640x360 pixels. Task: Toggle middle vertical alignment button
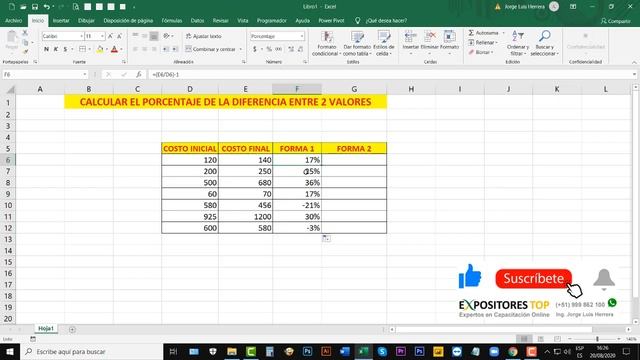pos(144,36)
